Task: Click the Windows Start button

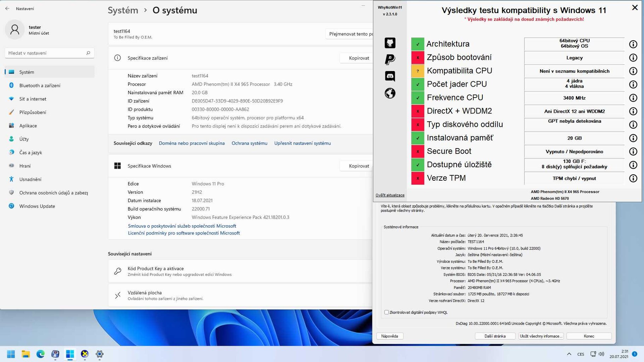Action: click(11, 354)
